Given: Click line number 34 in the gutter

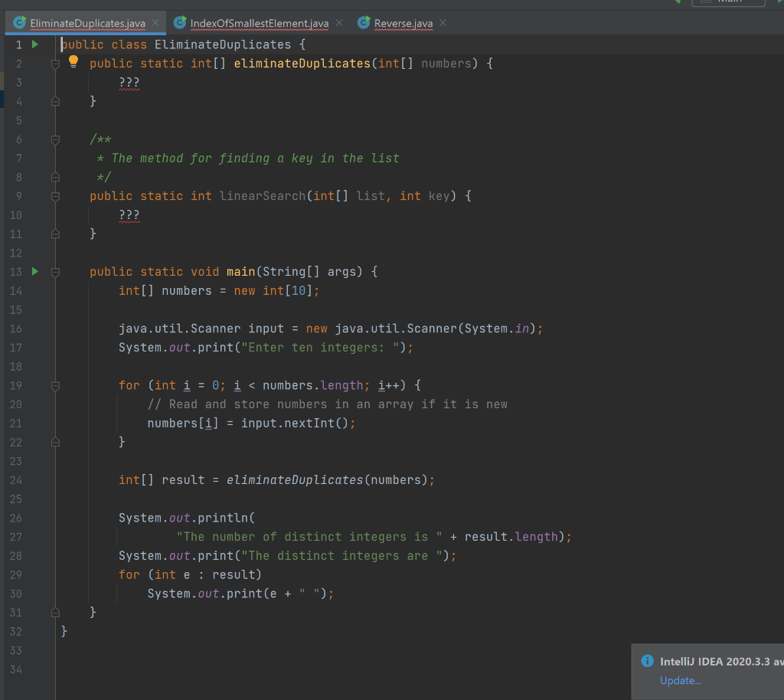Looking at the screenshot, I should pyautogui.click(x=16, y=669).
